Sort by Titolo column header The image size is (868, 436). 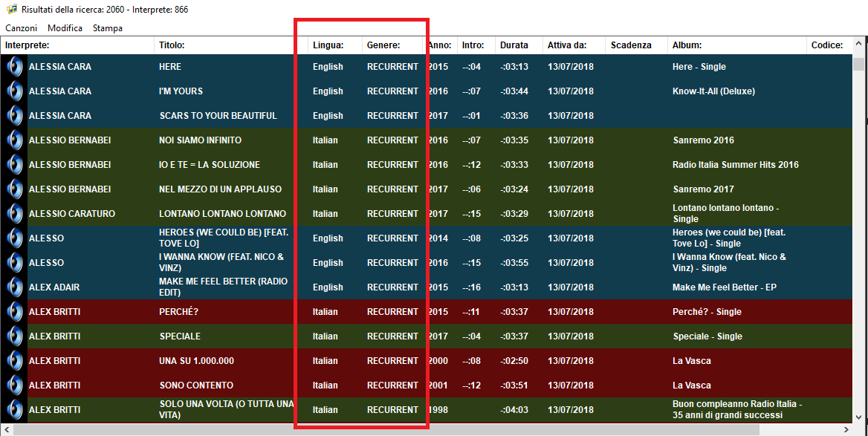[x=231, y=45]
